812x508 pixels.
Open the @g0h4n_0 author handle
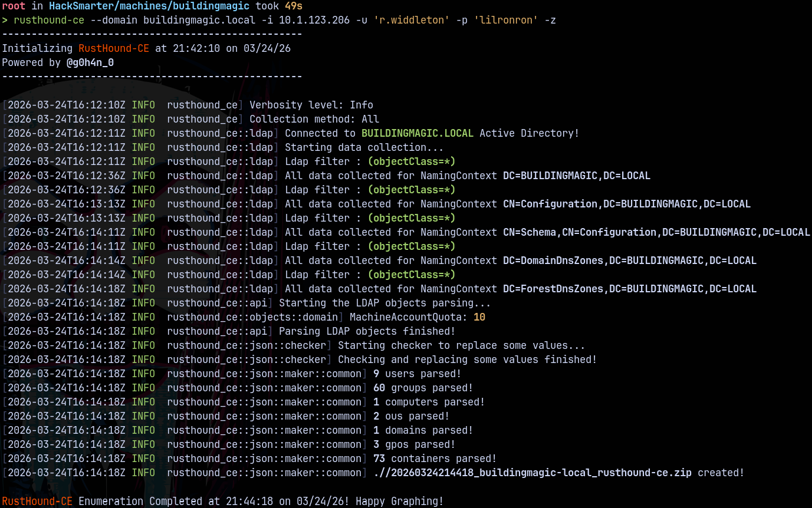pyautogui.click(x=90, y=62)
